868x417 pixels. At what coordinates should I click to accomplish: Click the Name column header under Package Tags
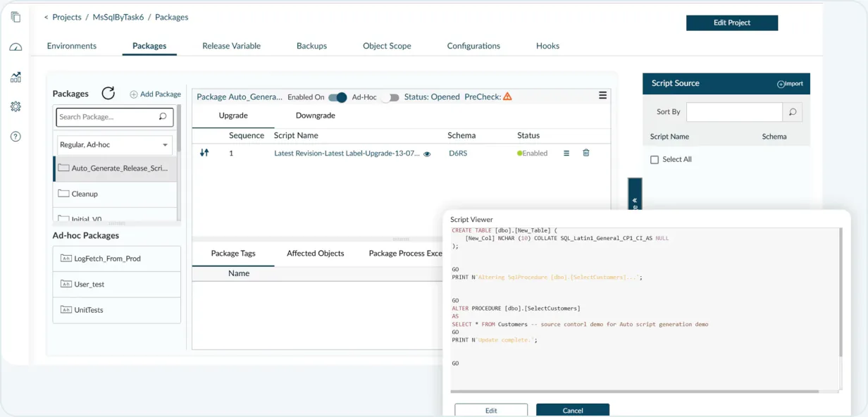(239, 273)
